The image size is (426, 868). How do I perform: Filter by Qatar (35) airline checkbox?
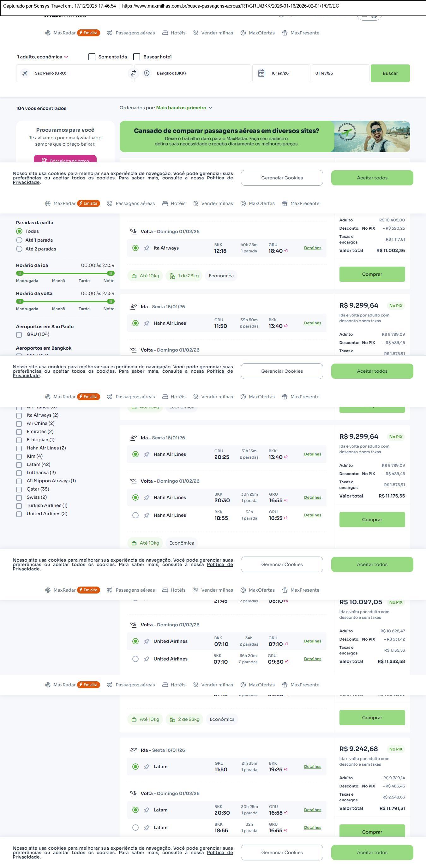pyautogui.click(x=19, y=489)
